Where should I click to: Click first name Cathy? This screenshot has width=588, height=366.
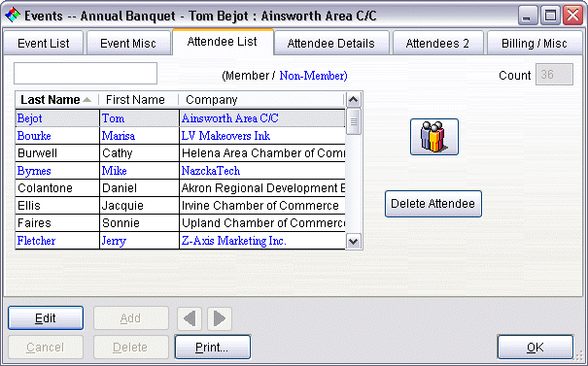point(139,153)
